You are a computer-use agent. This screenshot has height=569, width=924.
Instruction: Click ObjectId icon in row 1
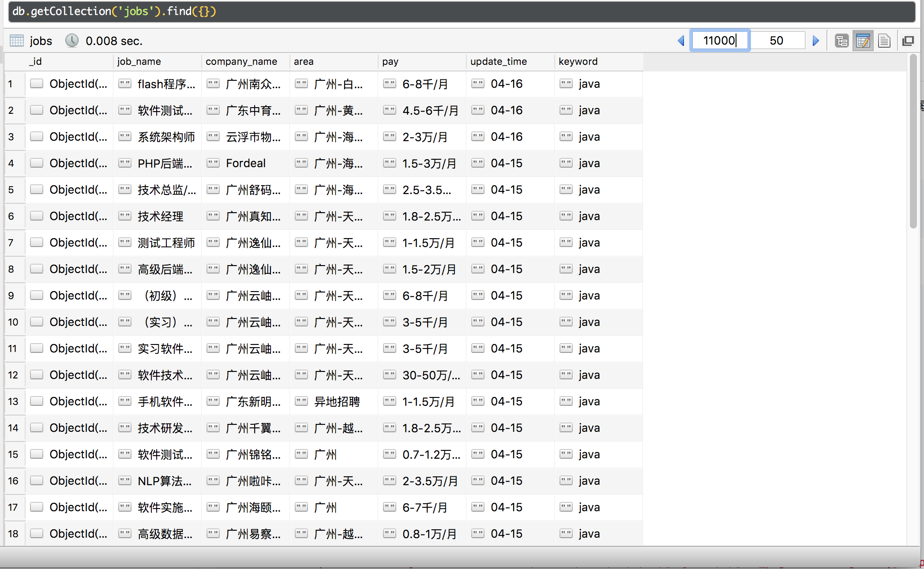pyautogui.click(x=37, y=84)
